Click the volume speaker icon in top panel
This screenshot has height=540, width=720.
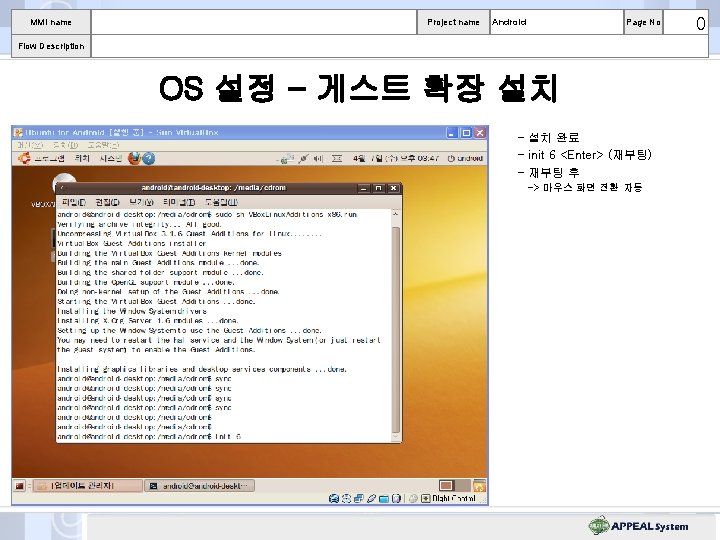tap(318, 159)
